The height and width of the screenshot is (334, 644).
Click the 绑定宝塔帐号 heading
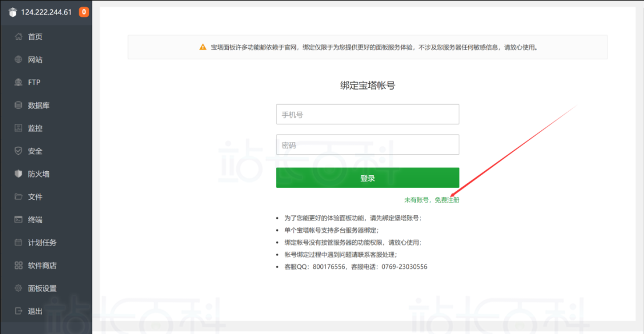(x=367, y=86)
